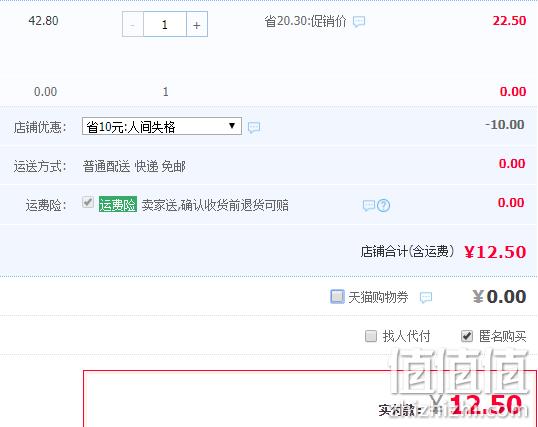This screenshot has height=427, width=538.
Task: Uncheck the 匿名购买 checkbox
Action: [x=467, y=336]
